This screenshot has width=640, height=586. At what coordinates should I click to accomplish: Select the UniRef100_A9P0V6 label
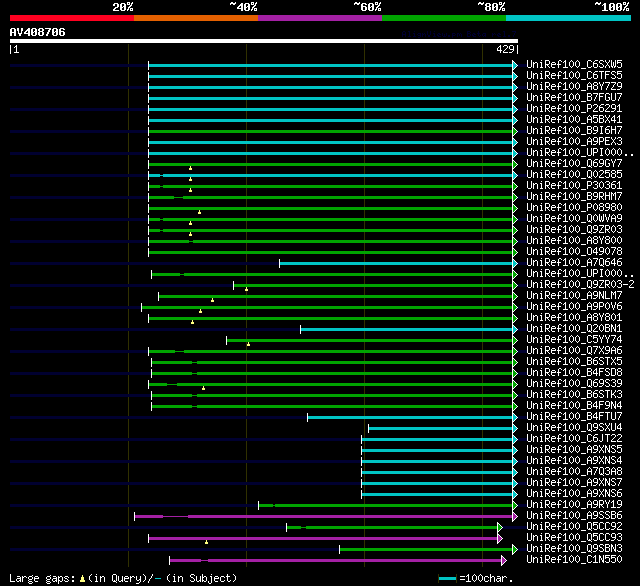point(574,307)
